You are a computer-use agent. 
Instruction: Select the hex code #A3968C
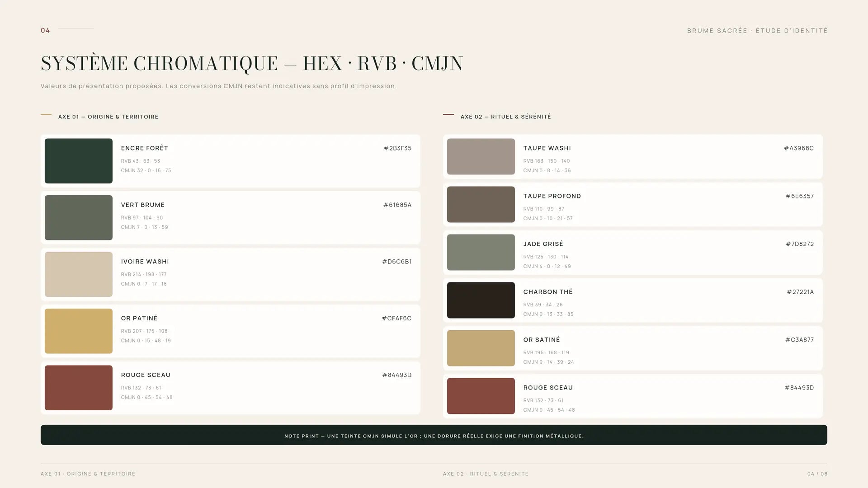pyautogui.click(x=799, y=148)
